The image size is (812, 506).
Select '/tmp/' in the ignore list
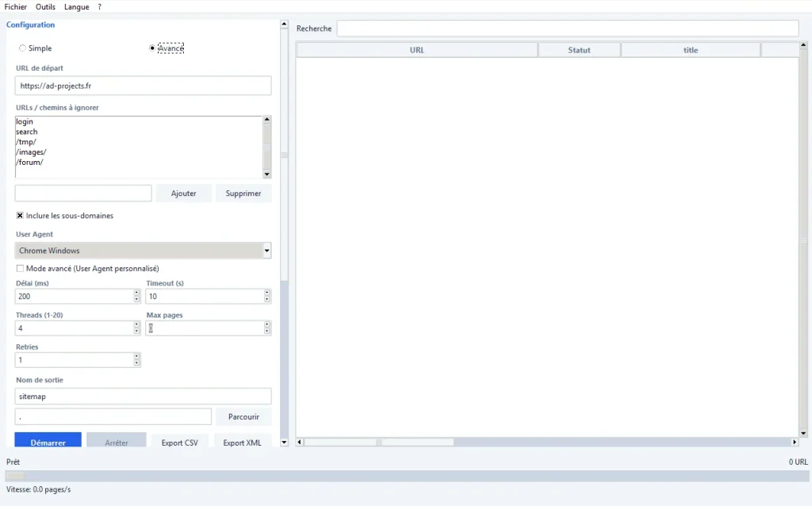[x=26, y=142]
